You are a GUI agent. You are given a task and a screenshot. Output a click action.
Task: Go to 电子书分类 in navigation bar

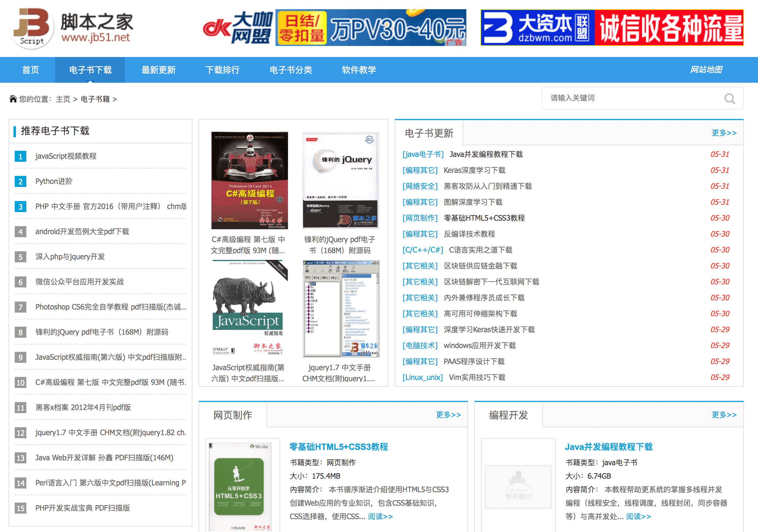[x=290, y=70]
